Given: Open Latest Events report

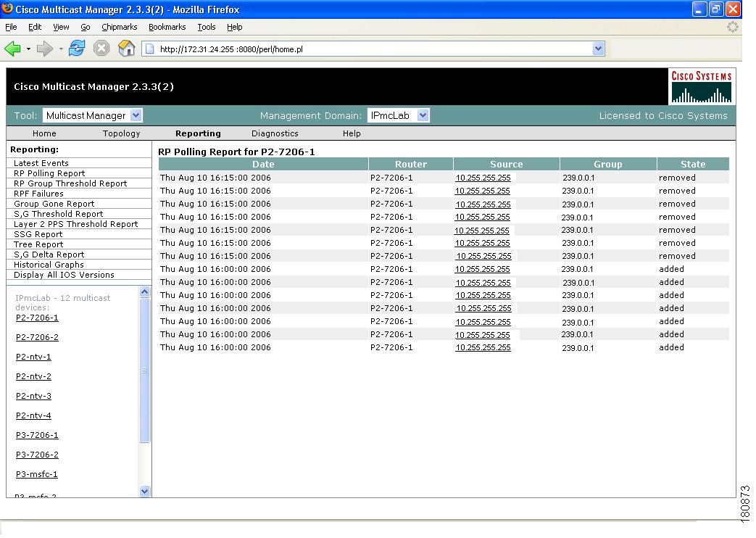Looking at the screenshot, I should pyautogui.click(x=41, y=163).
